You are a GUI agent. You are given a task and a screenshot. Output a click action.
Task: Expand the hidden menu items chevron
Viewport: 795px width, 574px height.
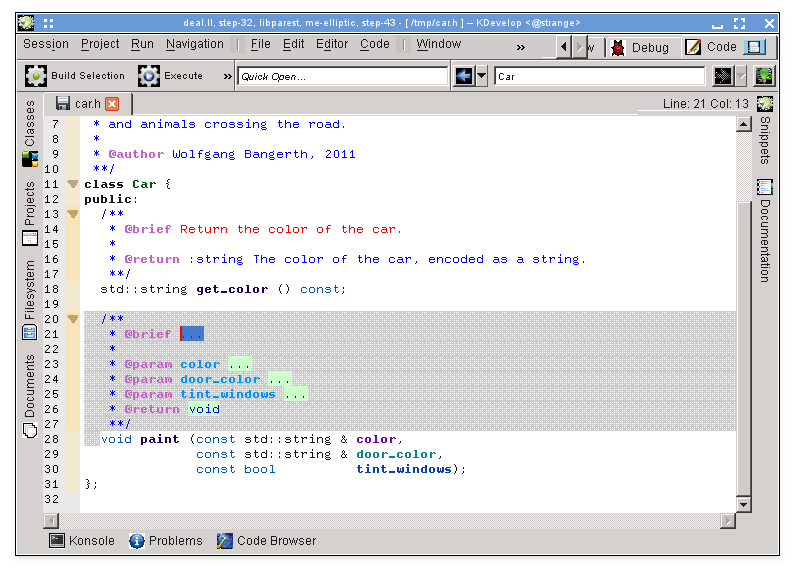[x=521, y=47]
